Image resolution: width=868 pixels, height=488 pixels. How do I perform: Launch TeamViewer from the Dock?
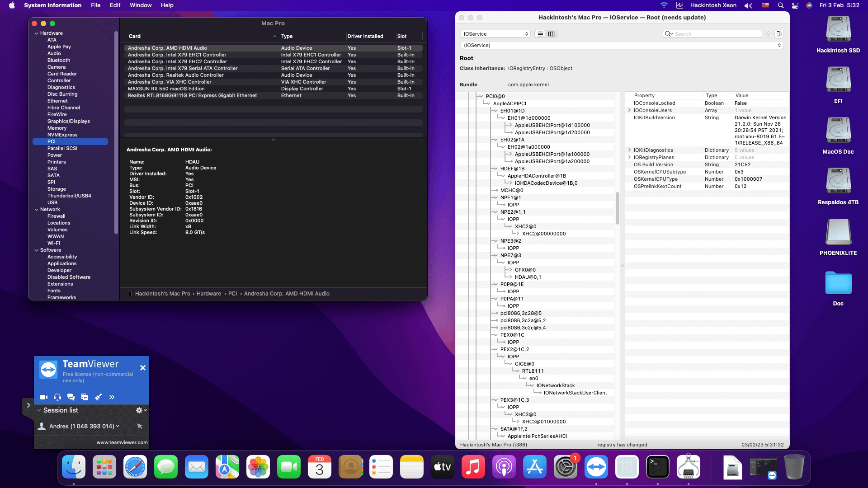596,467
